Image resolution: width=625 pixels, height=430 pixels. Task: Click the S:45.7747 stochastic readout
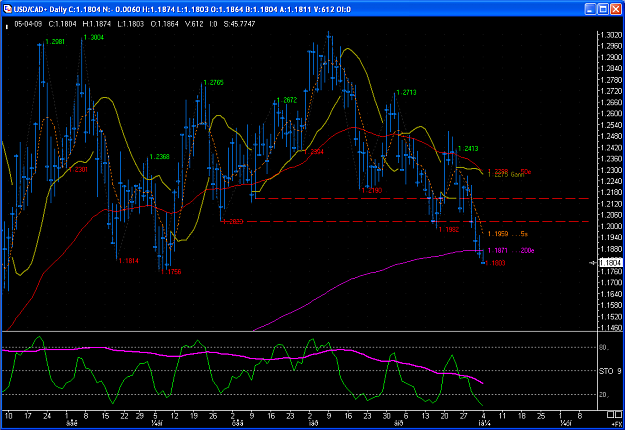click(239, 24)
